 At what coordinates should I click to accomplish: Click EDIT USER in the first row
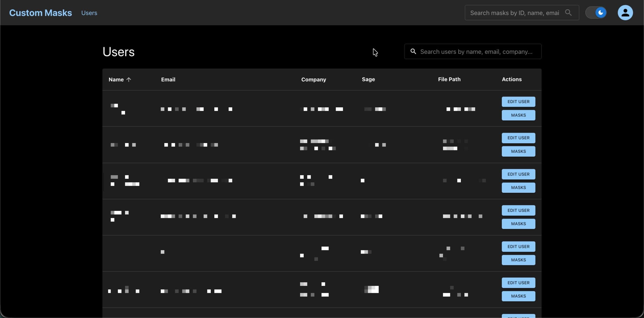pos(518,102)
